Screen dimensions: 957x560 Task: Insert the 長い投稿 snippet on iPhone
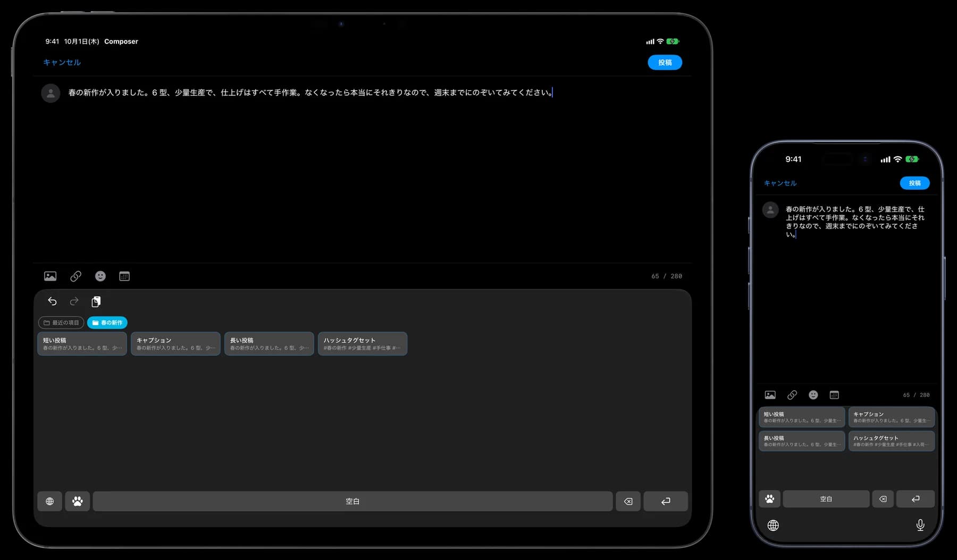pyautogui.click(x=802, y=441)
